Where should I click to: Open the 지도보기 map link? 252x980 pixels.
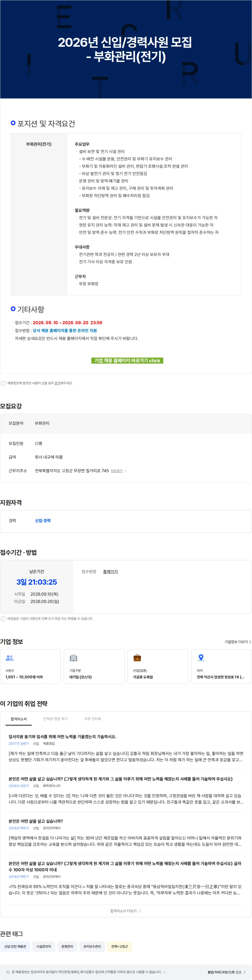click(x=117, y=471)
